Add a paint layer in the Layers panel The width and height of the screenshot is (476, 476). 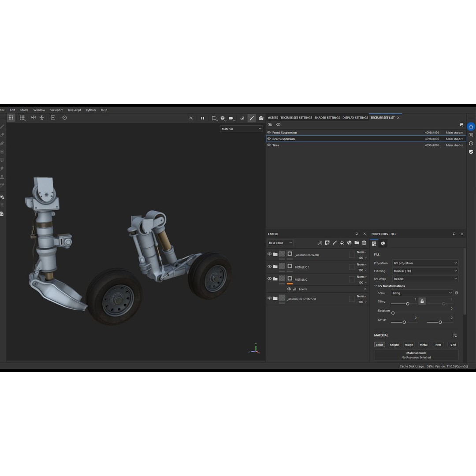(335, 243)
